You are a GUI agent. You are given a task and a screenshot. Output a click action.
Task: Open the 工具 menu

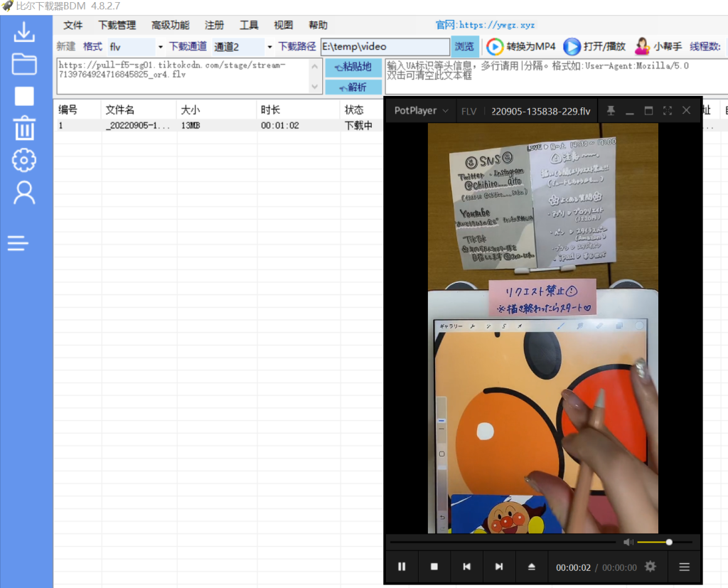point(249,25)
